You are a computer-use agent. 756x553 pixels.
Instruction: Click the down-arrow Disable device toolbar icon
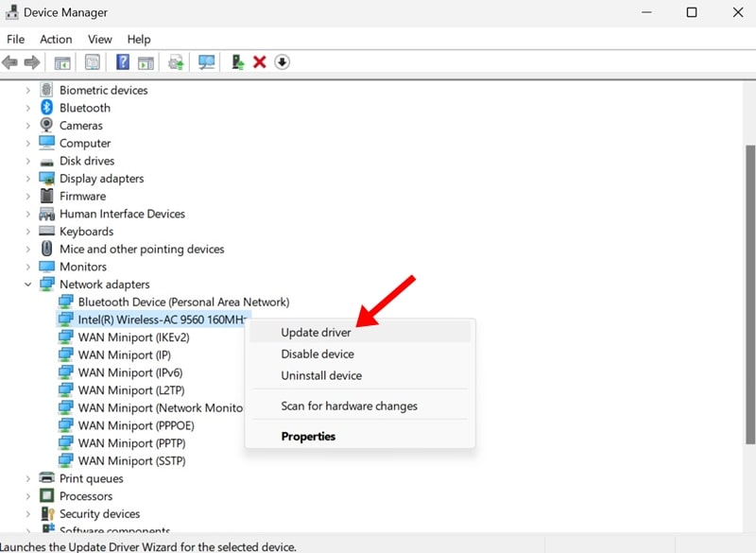[282, 62]
